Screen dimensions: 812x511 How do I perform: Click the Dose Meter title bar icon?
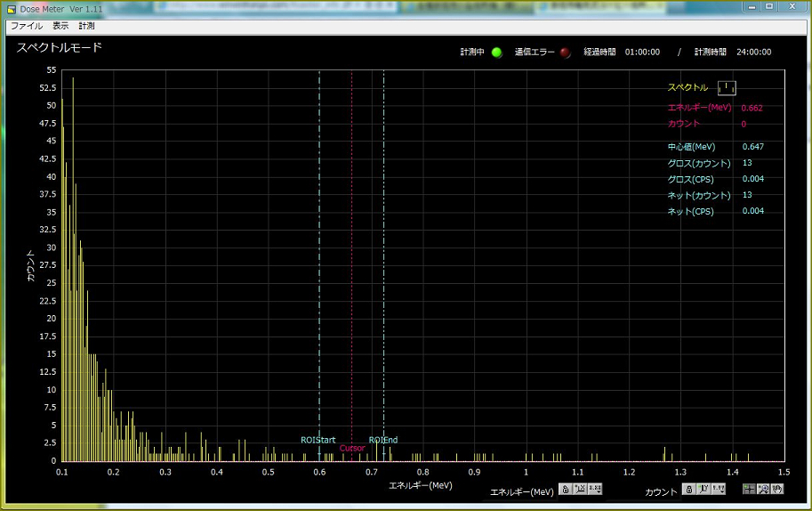[11, 8]
